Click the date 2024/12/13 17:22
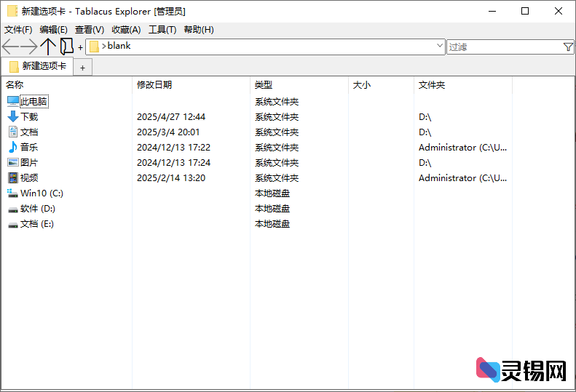 click(174, 148)
